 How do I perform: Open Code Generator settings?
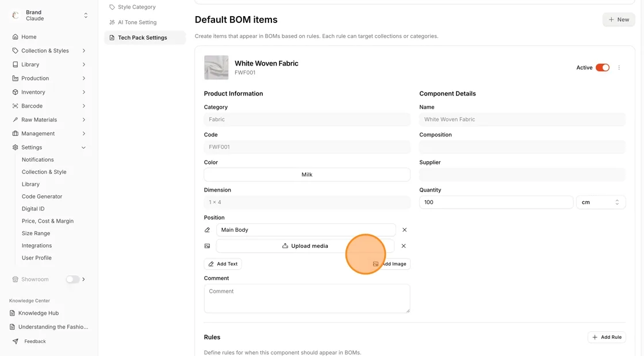42,196
